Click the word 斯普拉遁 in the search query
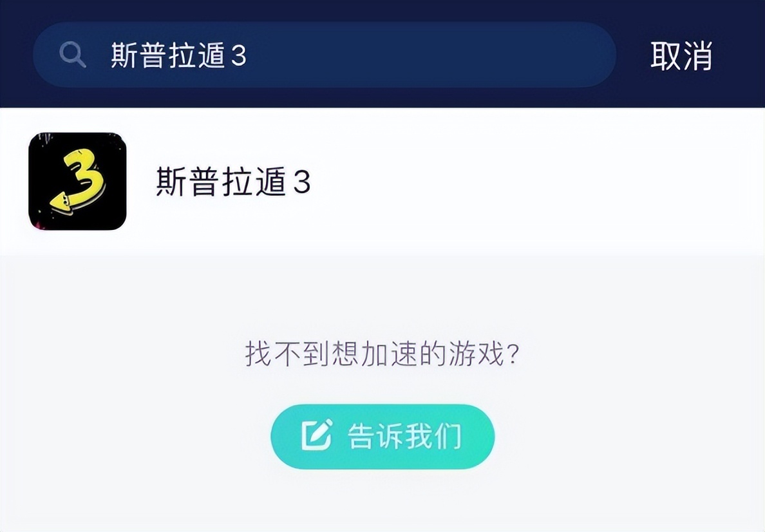The image size is (765, 532). [x=168, y=55]
